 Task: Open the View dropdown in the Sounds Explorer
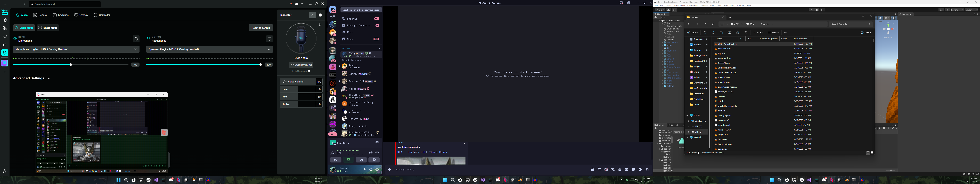(773, 33)
